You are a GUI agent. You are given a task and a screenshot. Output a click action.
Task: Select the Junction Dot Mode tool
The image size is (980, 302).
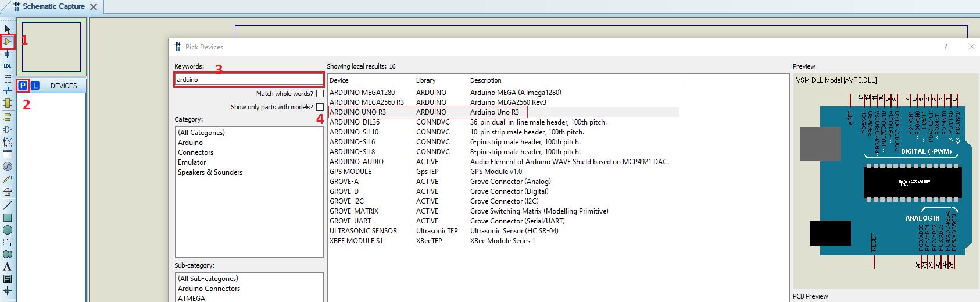tap(8, 54)
